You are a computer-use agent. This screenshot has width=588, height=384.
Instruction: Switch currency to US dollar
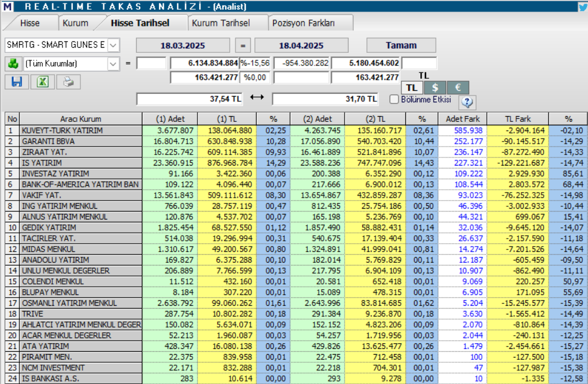click(x=435, y=88)
